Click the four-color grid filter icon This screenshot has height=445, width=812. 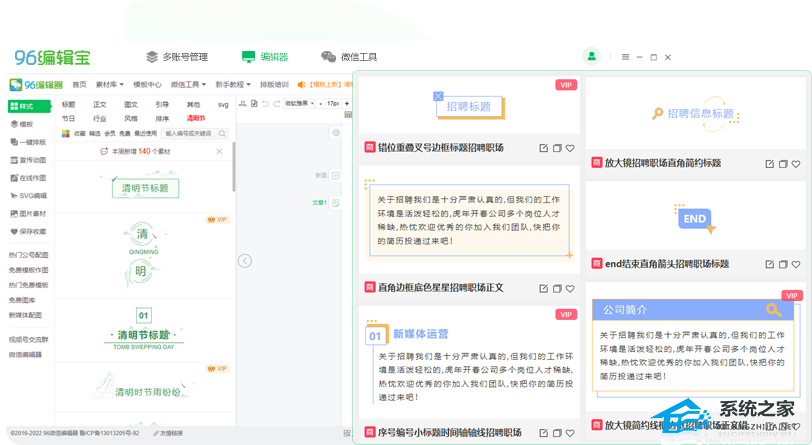[66, 134]
